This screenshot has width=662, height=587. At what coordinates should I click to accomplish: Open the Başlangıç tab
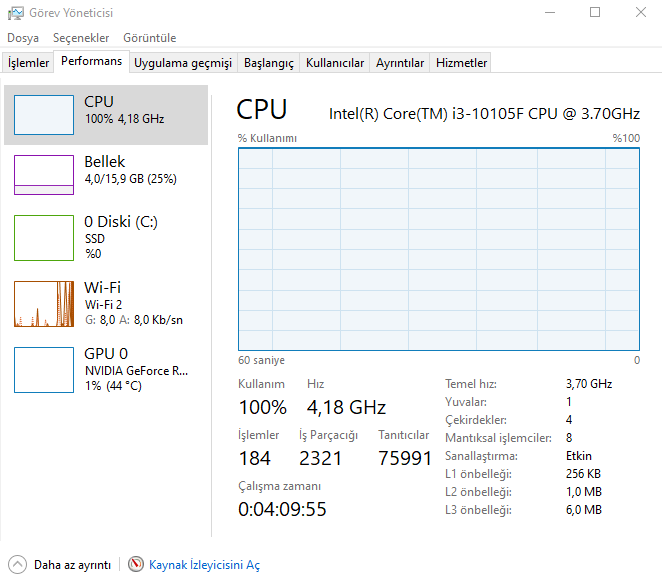coord(269,63)
